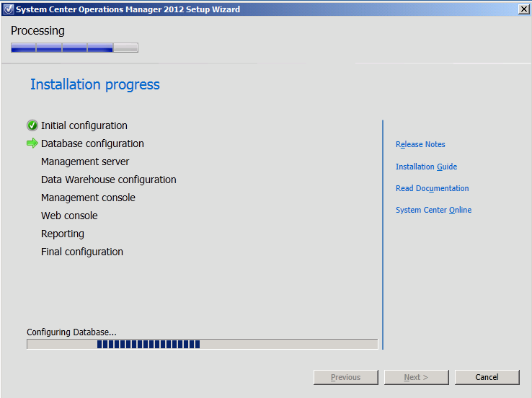The image size is (532, 398).
Task: Click the disabled Previous button
Action: [346, 377]
